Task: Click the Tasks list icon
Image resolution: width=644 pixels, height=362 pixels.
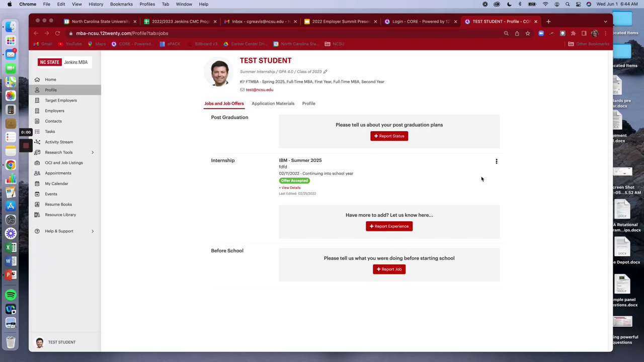Action: (x=37, y=132)
